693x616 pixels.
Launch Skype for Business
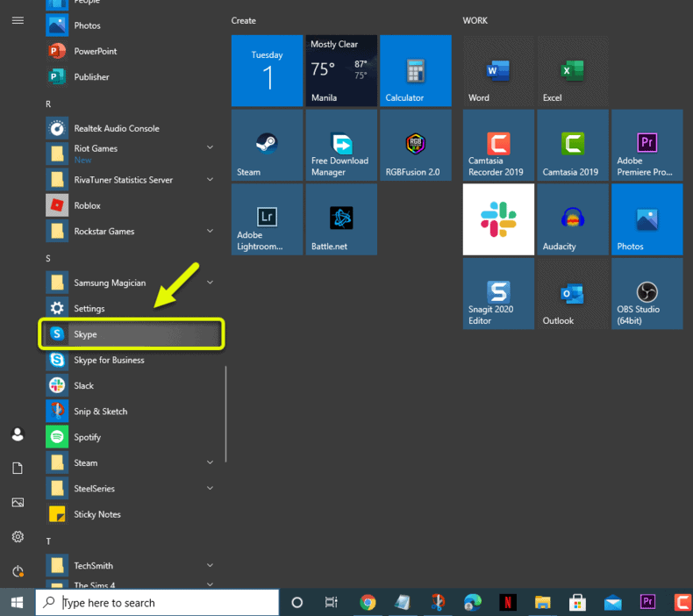(132, 360)
